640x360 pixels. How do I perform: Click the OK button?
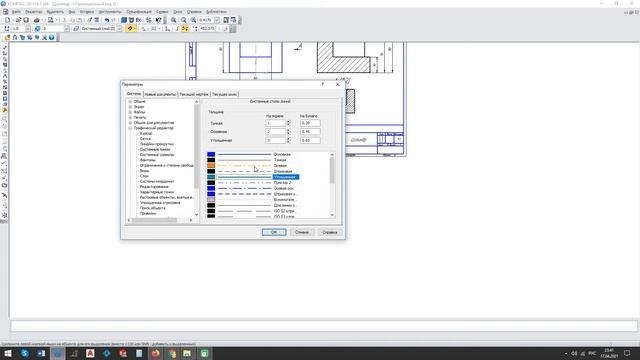[x=274, y=232]
